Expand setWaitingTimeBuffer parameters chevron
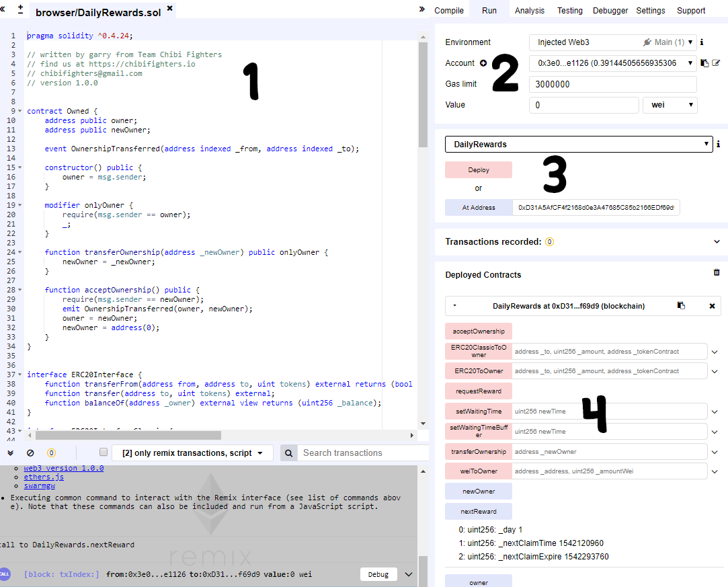 click(x=715, y=432)
